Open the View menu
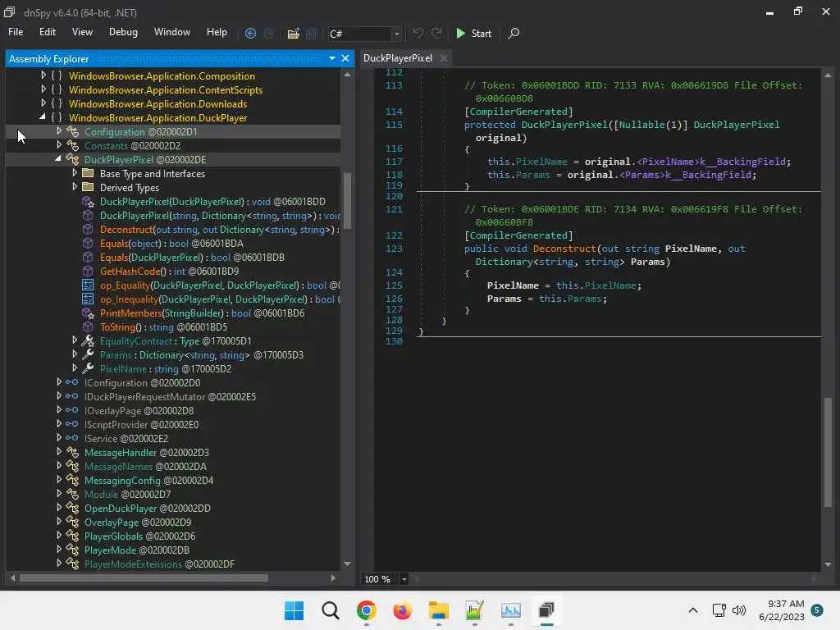Viewport: 840px width, 630px height. coord(83,32)
